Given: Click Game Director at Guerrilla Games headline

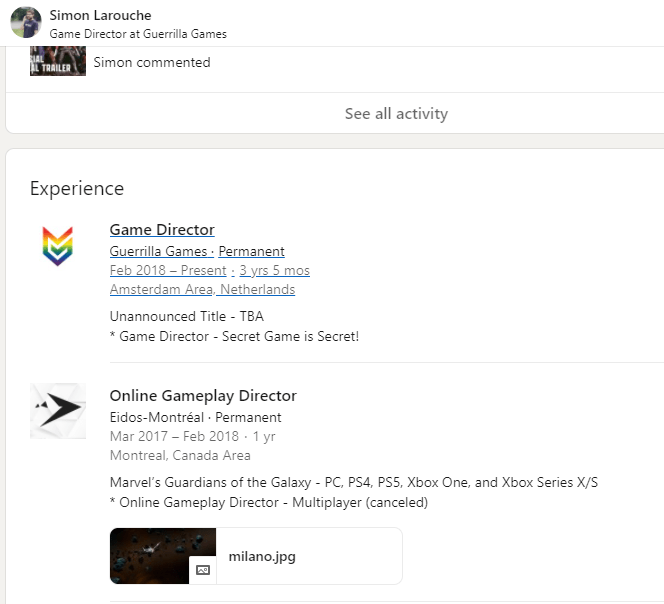Looking at the screenshot, I should (138, 34).
